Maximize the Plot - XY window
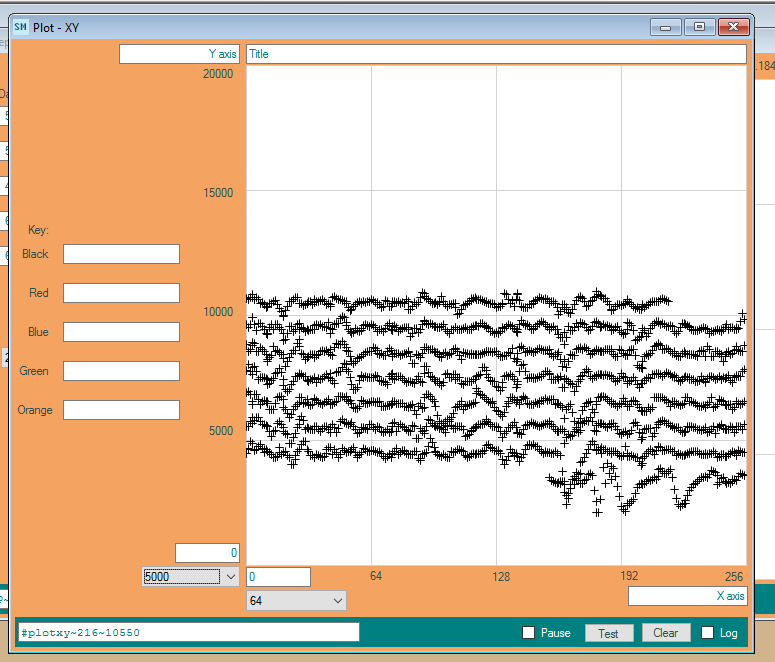Screen dimensions: 775x662 [x=699, y=27]
